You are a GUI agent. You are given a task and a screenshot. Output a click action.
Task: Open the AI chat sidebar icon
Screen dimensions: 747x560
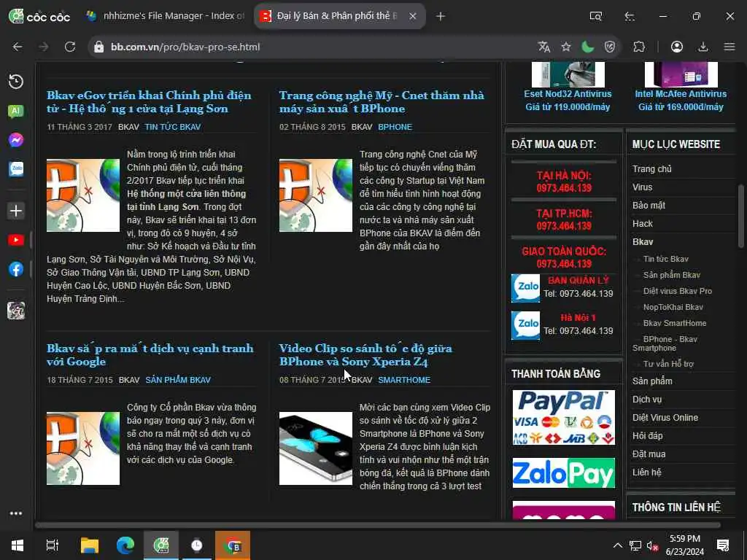[x=16, y=112]
